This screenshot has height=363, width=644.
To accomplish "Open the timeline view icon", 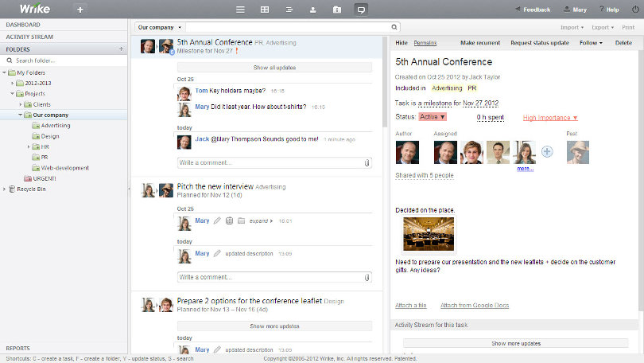I will [x=289, y=10].
